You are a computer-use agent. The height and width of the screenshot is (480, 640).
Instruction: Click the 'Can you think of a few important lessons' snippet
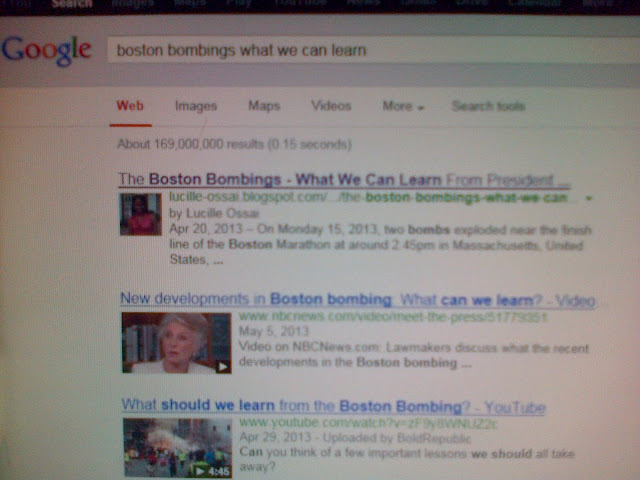[407, 460]
